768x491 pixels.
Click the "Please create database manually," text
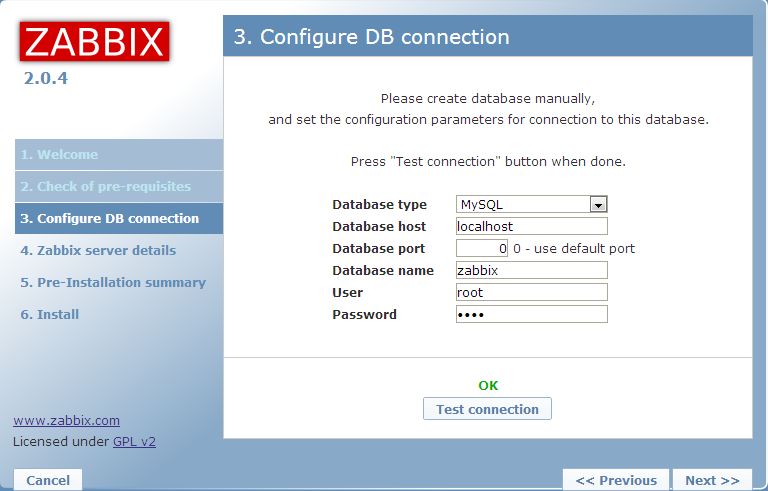(488, 98)
